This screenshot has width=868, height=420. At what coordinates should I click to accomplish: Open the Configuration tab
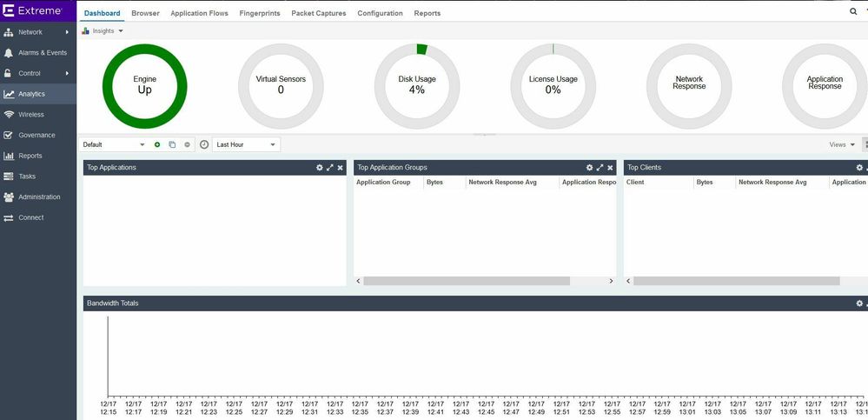click(381, 13)
